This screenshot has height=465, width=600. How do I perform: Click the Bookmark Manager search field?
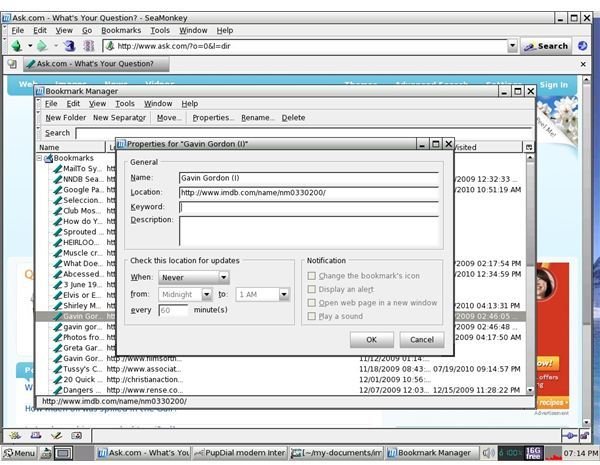[303, 133]
